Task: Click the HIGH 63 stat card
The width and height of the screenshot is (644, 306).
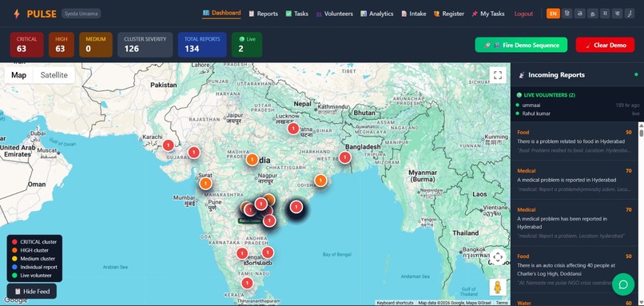Action: 62,45
